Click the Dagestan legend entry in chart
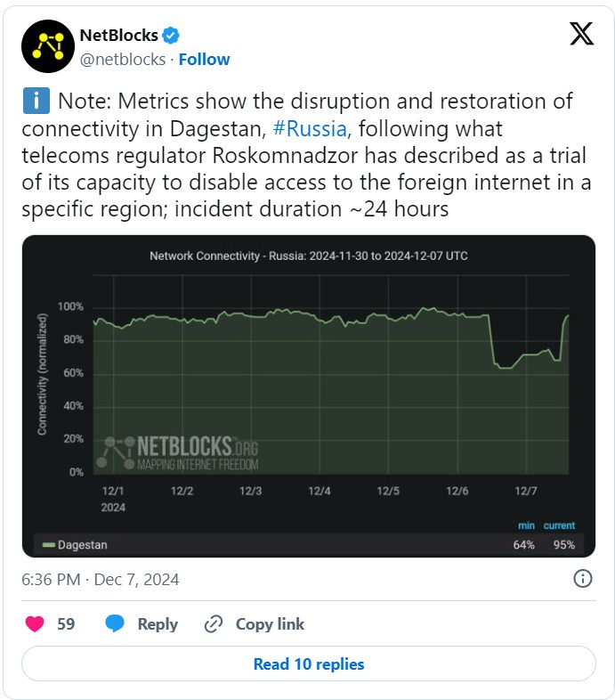This screenshot has height=700, width=615. click(x=75, y=545)
